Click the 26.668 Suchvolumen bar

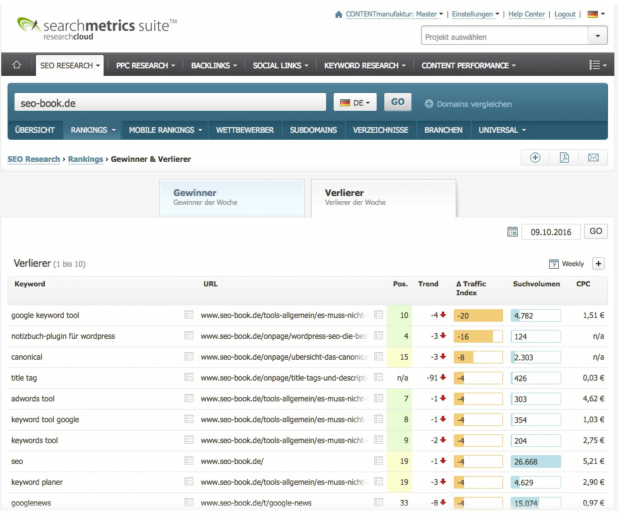[536, 461]
